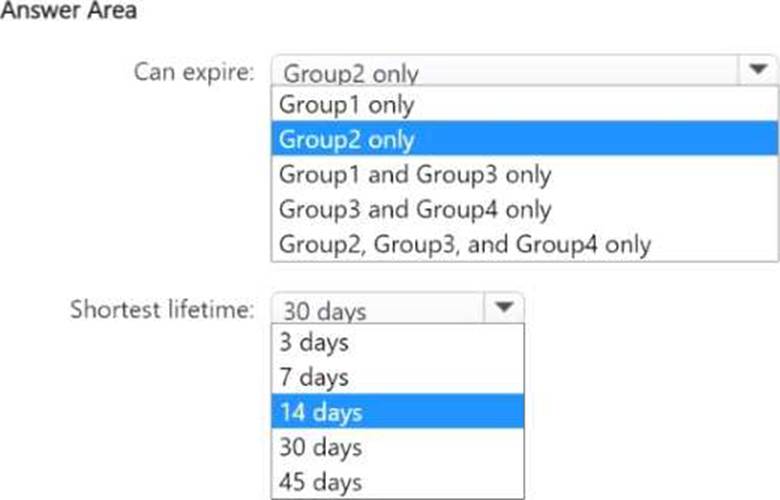Image resolution: width=780 pixels, height=500 pixels.
Task: Click the Answer Area heading
Action: (x=69, y=10)
